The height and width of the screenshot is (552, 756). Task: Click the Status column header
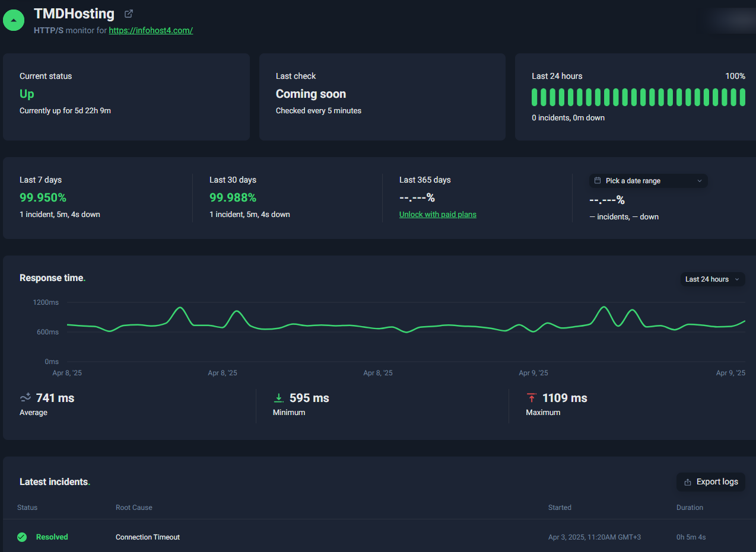pyautogui.click(x=27, y=508)
